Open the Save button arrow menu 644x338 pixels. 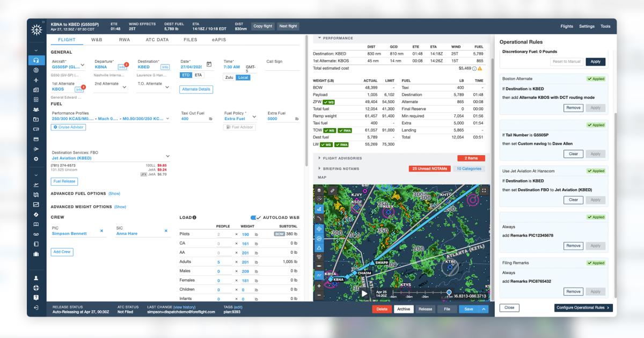coord(483,309)
